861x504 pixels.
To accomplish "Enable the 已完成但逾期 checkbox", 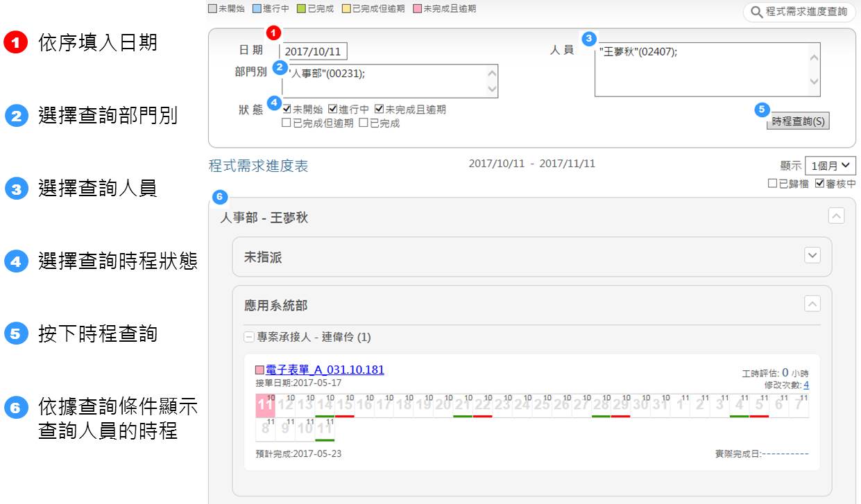I will tap(287, 123).
